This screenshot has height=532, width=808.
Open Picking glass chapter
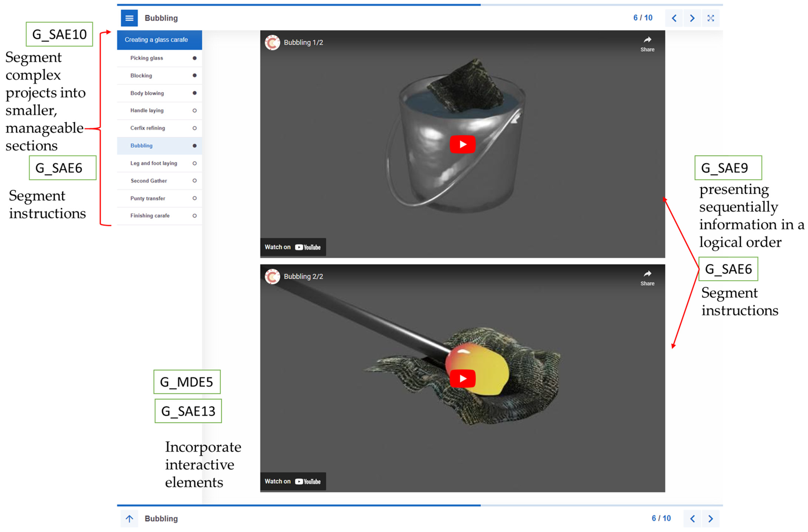pyautogui.click(x=147, y=58)
